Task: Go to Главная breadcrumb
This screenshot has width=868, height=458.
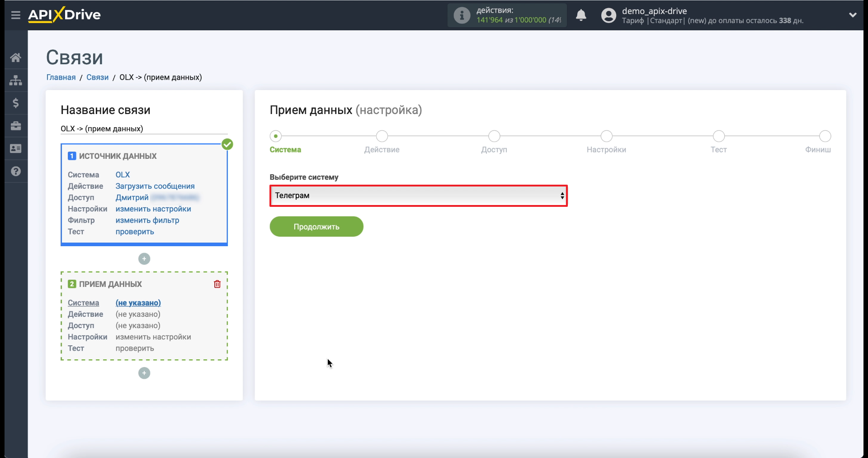Action: tap(61, 77)
